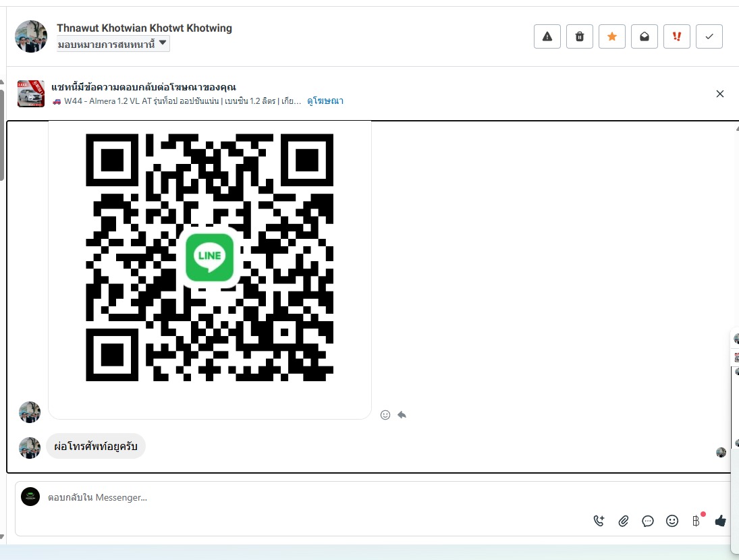
Task: Mark conversation done with the checkmark button
Action: [x=709, y=36]
